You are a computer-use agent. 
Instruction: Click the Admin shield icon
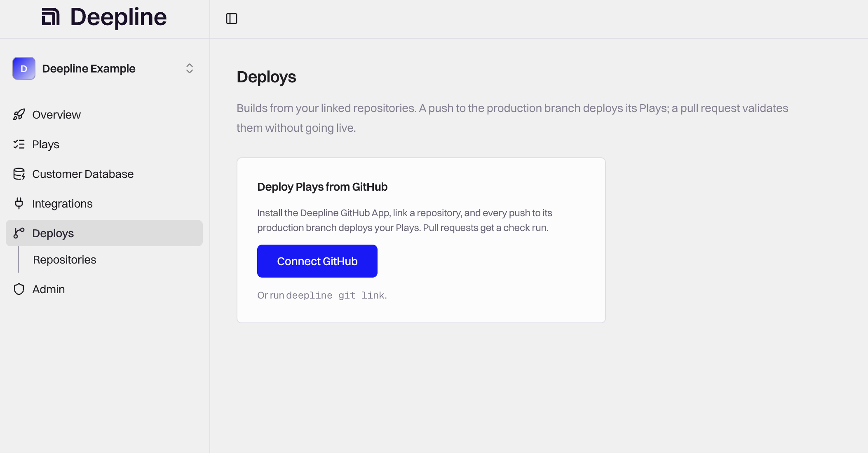(x=19, y=289)
